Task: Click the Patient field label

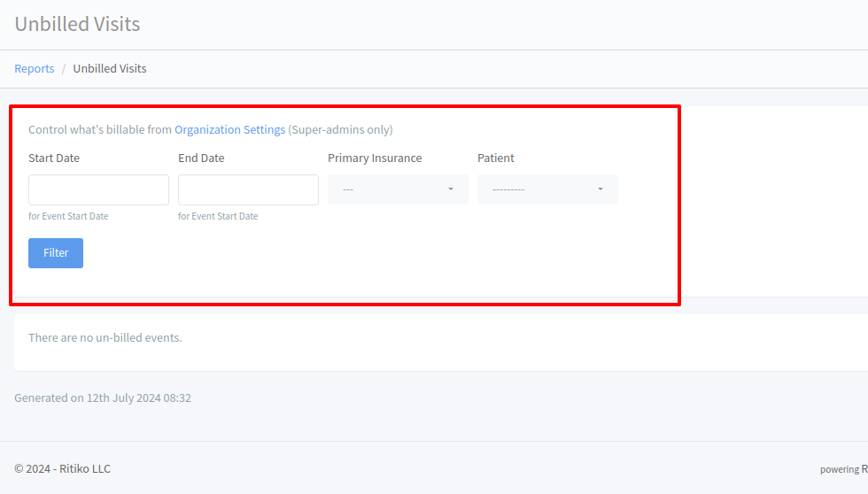Action: [x=496, y=158]
